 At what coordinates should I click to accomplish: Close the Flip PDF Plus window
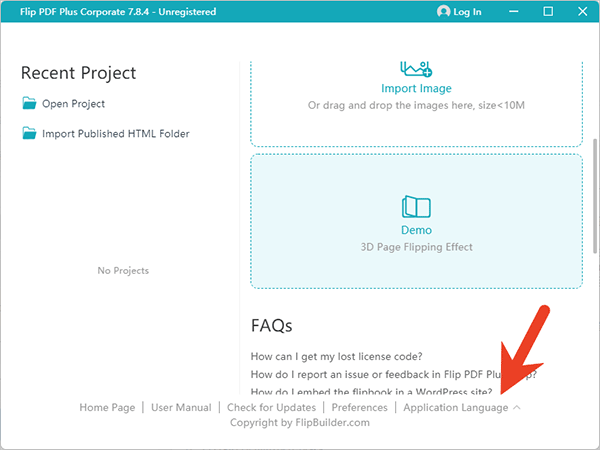(x=582, y=11)
